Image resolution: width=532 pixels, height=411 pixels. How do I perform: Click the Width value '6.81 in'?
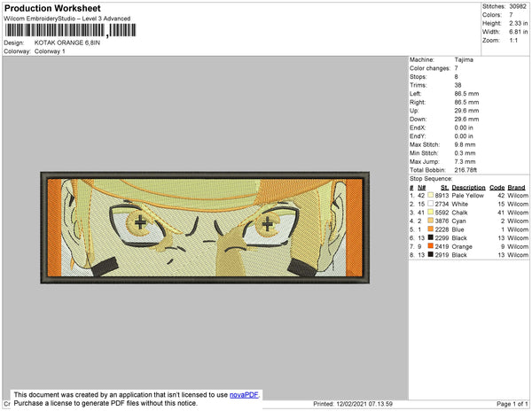point(519,32)
